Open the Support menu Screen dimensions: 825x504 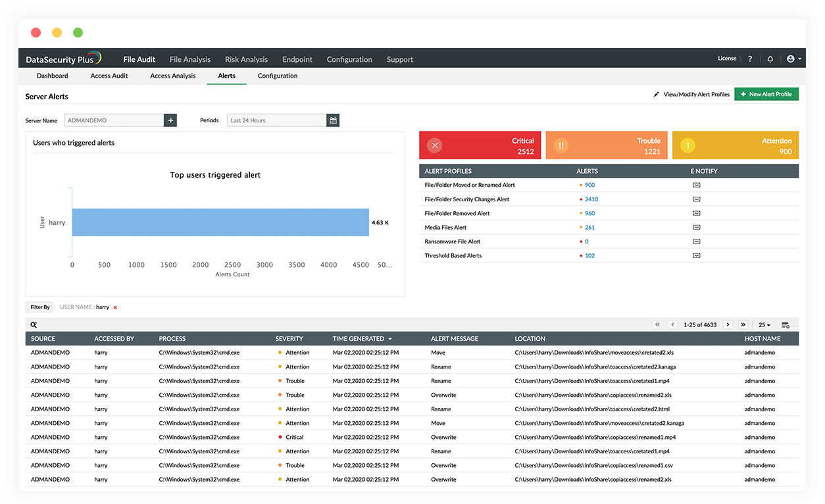(400, 59)
